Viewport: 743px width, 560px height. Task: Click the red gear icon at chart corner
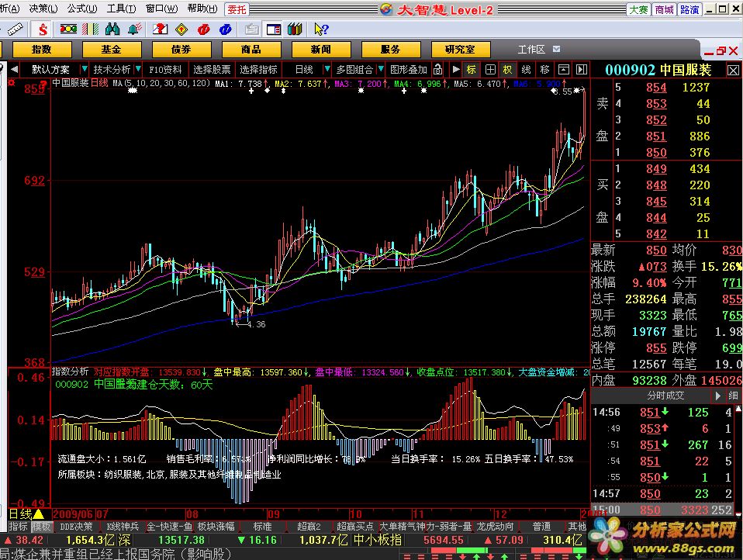click(12, 83)
